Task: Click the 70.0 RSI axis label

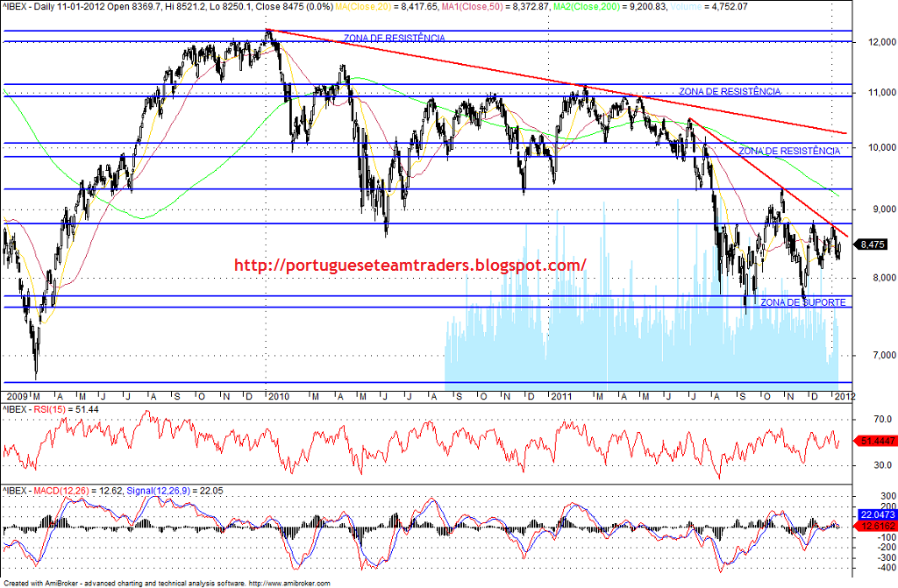Action: 882,420
